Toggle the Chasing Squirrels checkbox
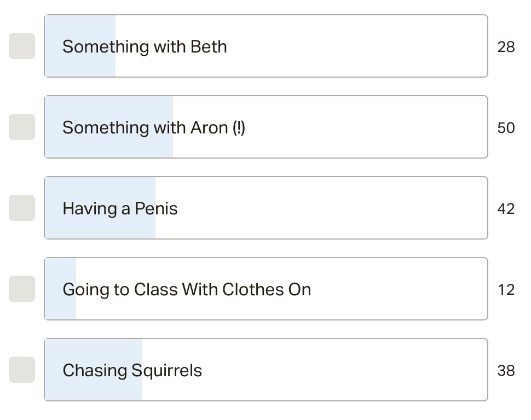 click(x=22, y=370)
